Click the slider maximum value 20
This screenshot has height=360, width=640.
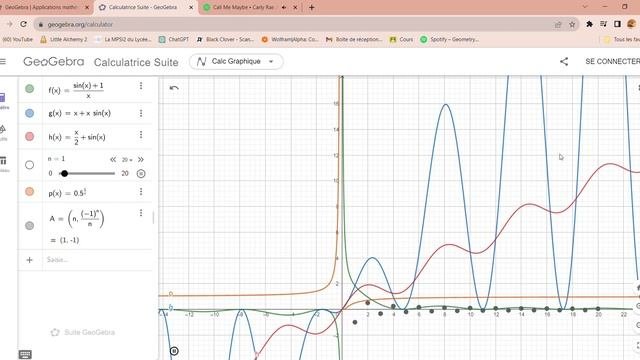125,173
